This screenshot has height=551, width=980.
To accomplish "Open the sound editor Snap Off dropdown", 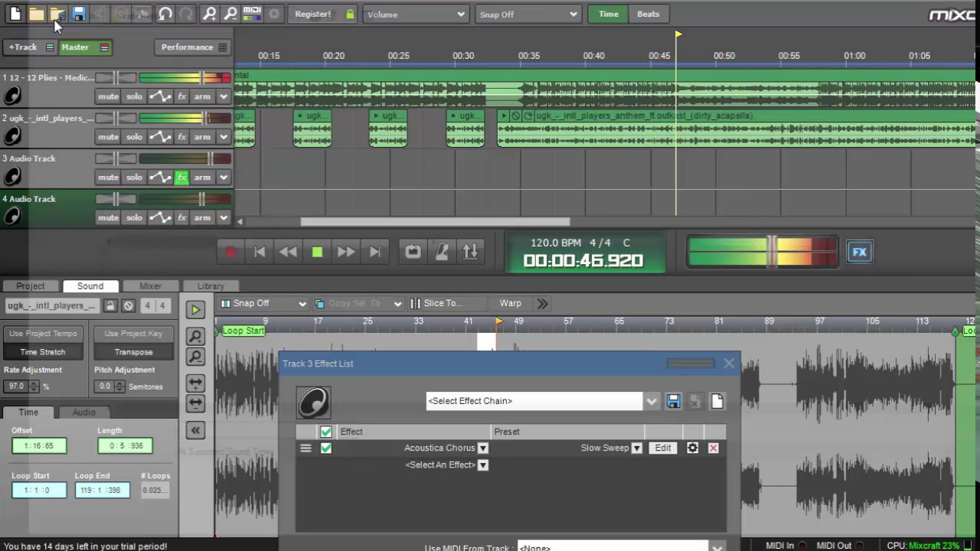I will pos(263,303).
